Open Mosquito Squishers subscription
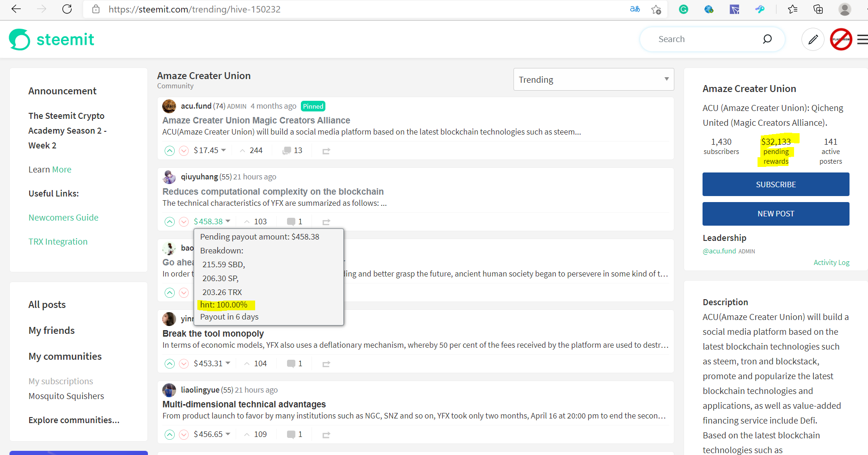 point(67,396)
